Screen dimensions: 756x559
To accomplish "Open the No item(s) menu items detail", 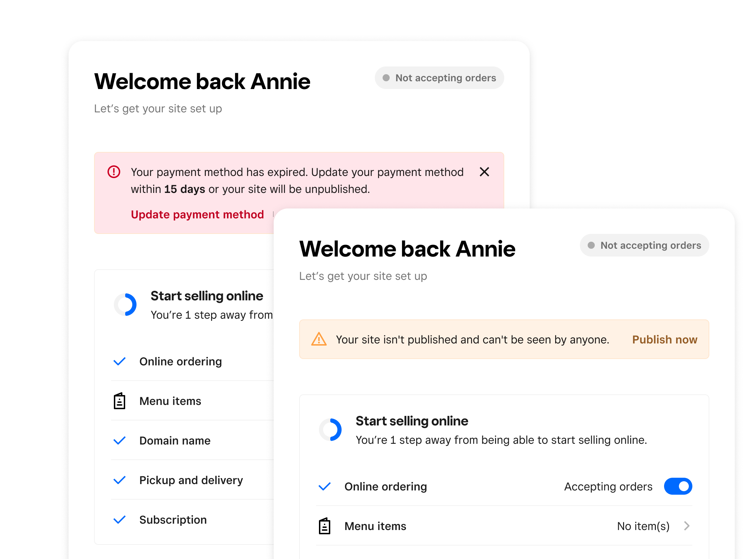I will (x=643, y=526).
